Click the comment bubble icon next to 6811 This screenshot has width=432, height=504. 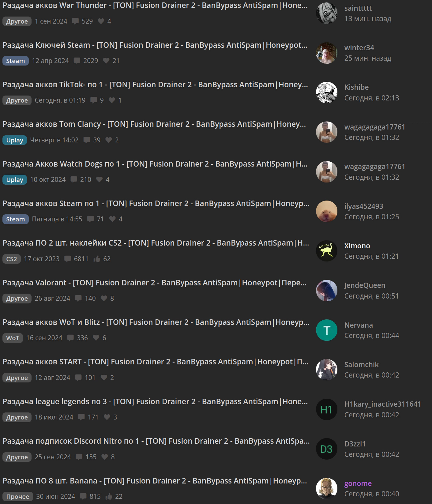click(x=68, y=259)
